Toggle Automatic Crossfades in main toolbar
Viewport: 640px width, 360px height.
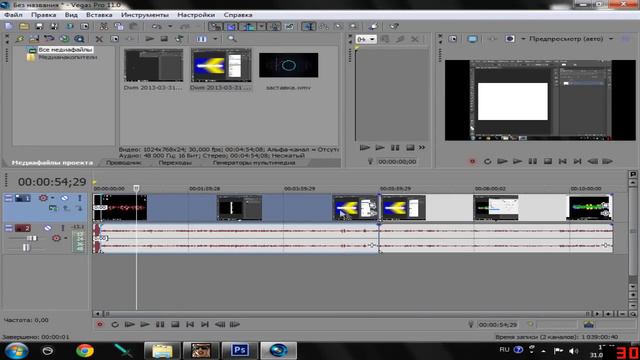coord(231,27)
